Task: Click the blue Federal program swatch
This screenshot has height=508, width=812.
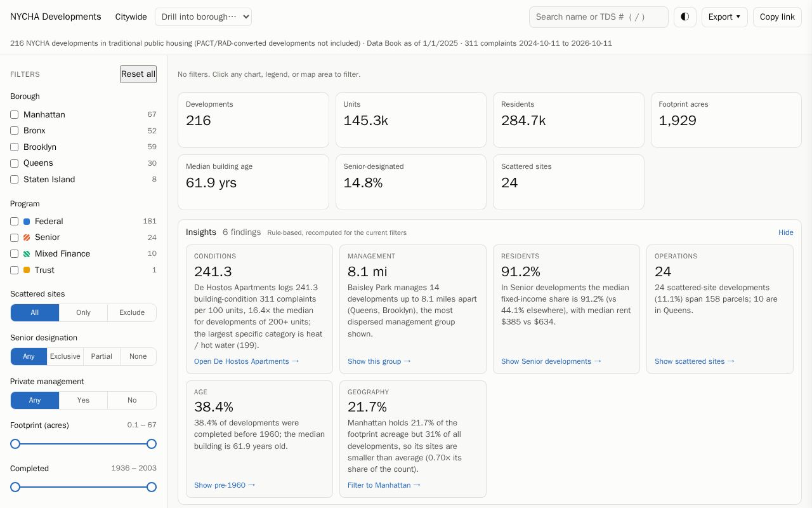Action: [27, 222]
